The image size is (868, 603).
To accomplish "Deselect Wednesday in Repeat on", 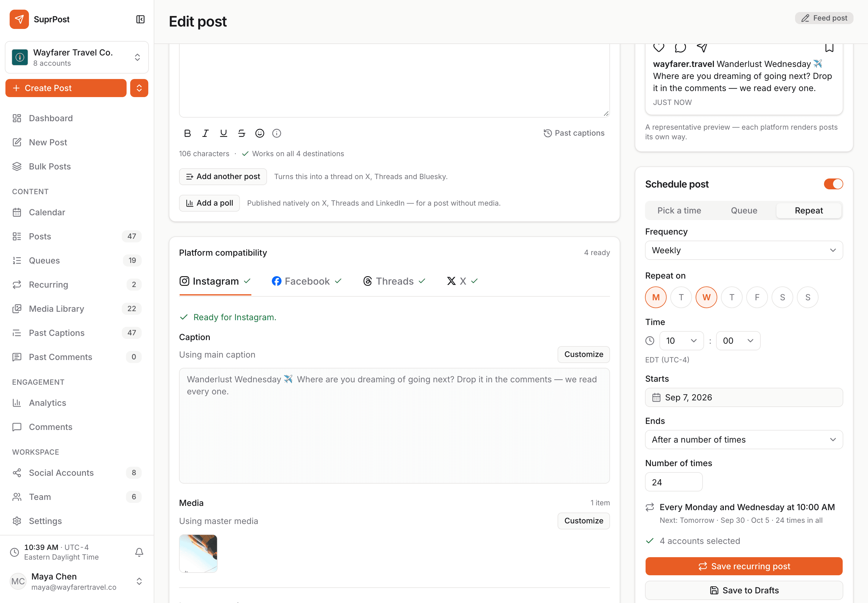I will [x=706, y=297].
